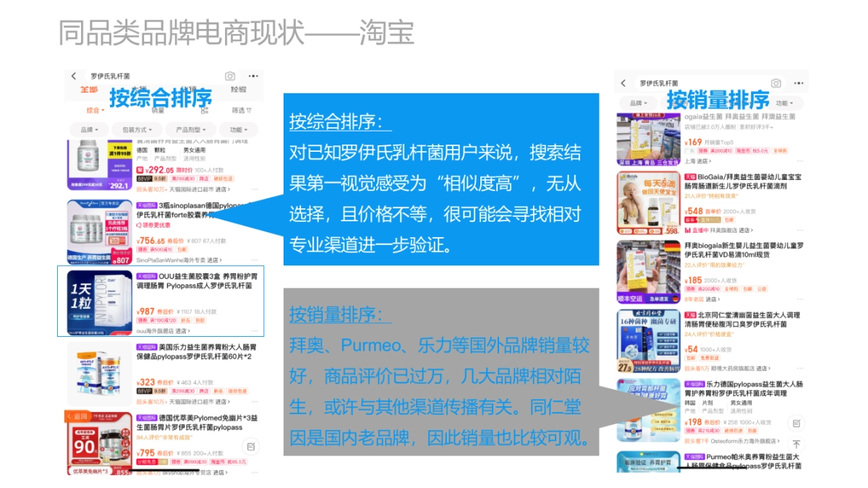Open the 产品剂型 filter dropdown
This screenshot has width=868, height=488.
[x=190, y=129]
